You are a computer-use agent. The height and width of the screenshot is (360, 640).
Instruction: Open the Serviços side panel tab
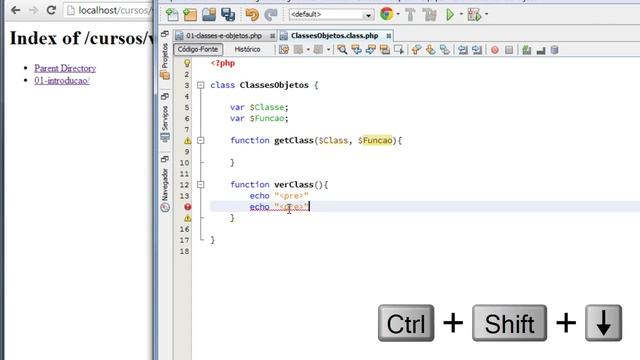(165, 123)
